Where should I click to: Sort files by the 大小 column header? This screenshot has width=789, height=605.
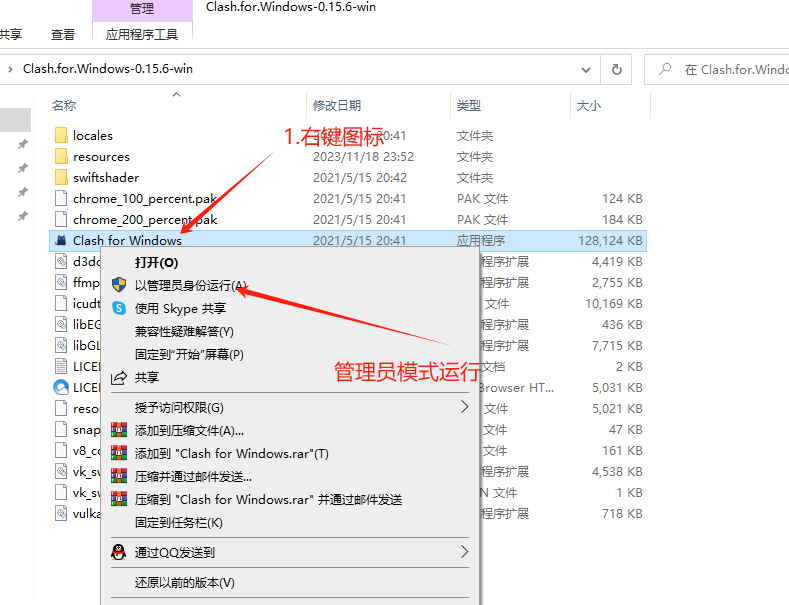click(x=588, y=105)
